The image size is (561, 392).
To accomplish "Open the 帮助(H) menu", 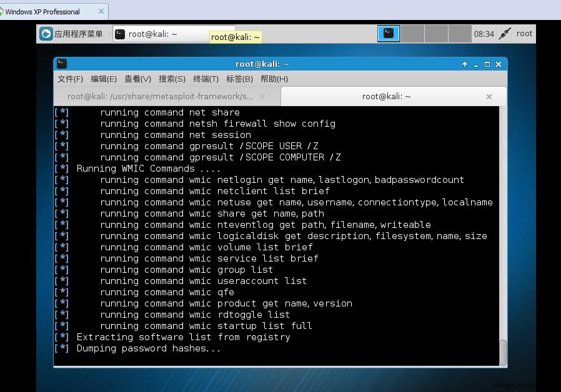I will tap(274, 79).
